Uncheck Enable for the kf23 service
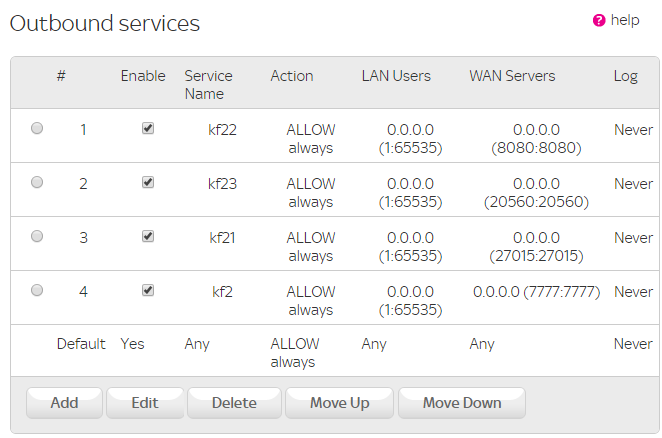Image resolution: width=662 pixels, height=438 pixels. click(x=148, y=182)
